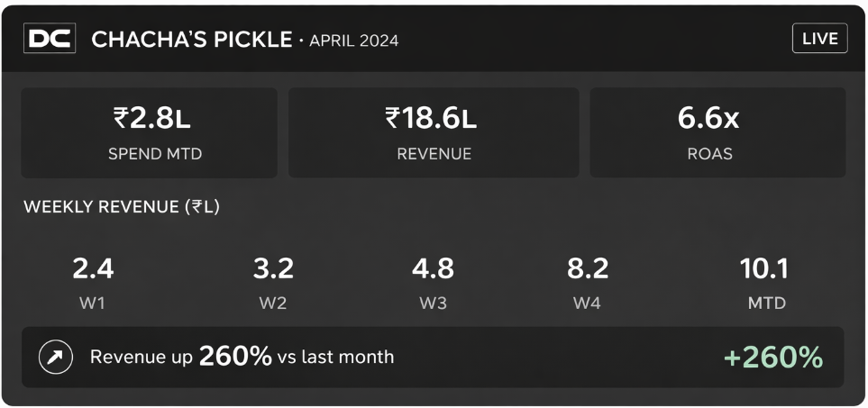The width and height of the screenshot is (868, 408).
Task: Click the W1 week label
Action: click(93, 304)
